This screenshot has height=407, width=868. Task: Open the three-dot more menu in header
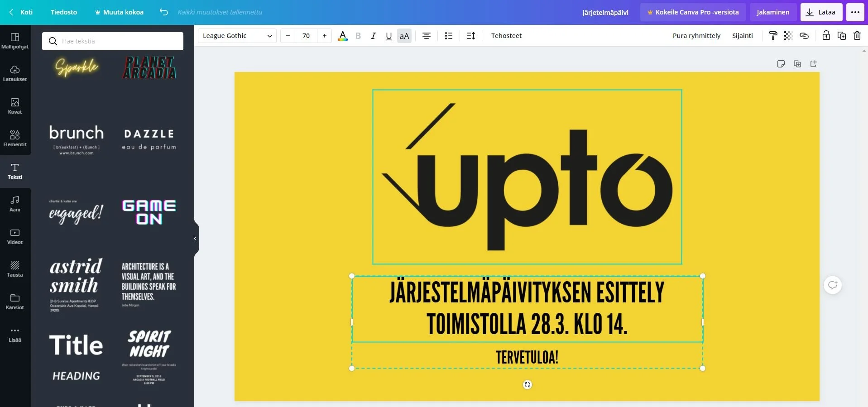855,12
